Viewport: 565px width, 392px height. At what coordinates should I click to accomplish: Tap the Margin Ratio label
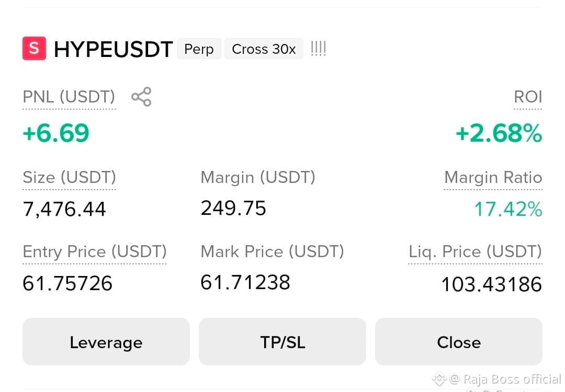[493, 178]
